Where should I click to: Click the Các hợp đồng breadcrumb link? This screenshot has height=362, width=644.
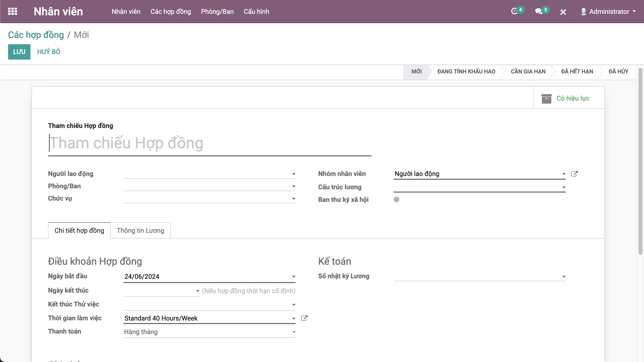pos(36,35)
